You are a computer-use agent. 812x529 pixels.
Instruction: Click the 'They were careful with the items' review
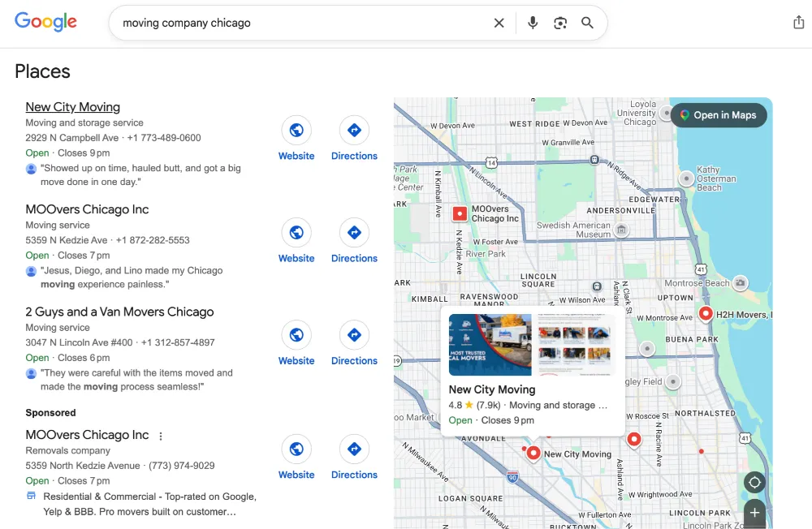[136, 380]
